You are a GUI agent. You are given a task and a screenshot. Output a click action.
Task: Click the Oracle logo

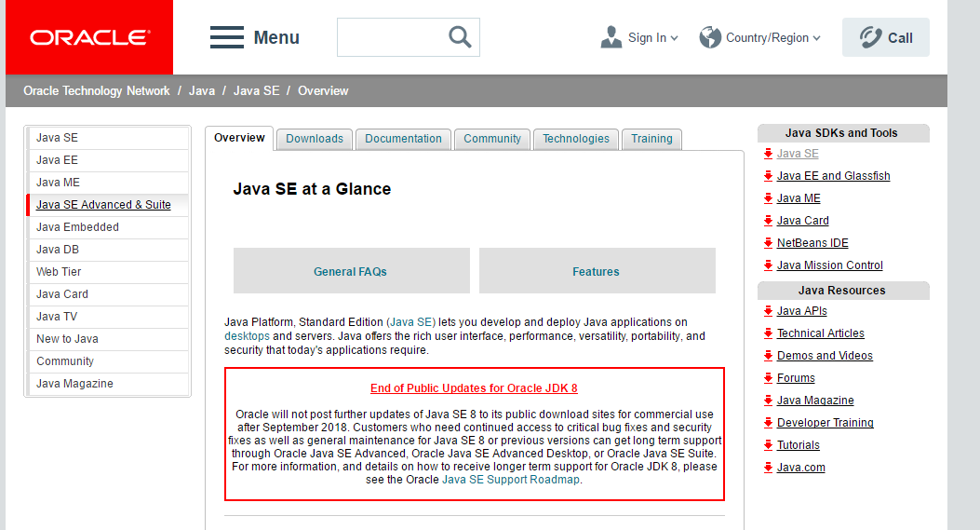point(89,37)
